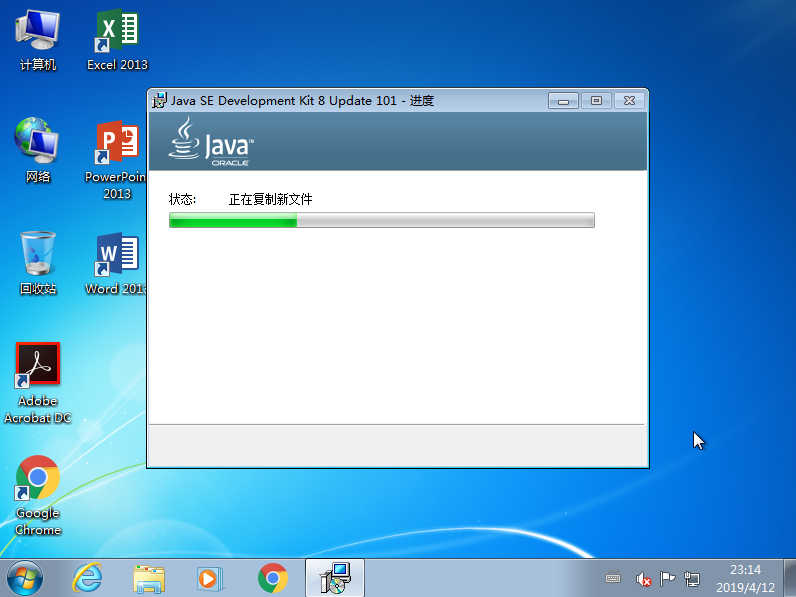The height and width of the screenshot is (597, 796).
Task: Select the Excel 2013 desktop shortcut
Action: [117, 41]
